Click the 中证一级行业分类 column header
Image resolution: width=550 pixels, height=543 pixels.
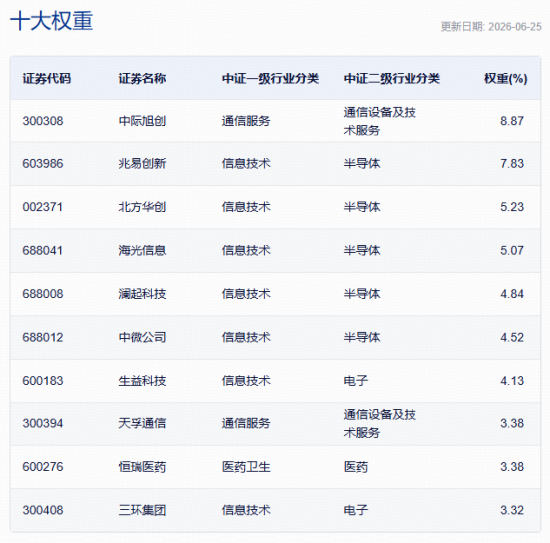270,78
